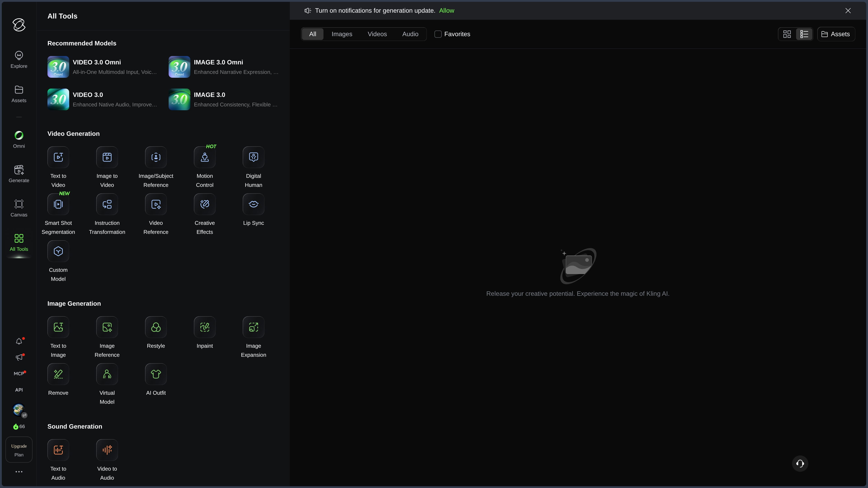Image resolution: width=868 pixels, height=488 pixels.
Task: Open the Image to Video tool
Action: click(x=107, y=167)
